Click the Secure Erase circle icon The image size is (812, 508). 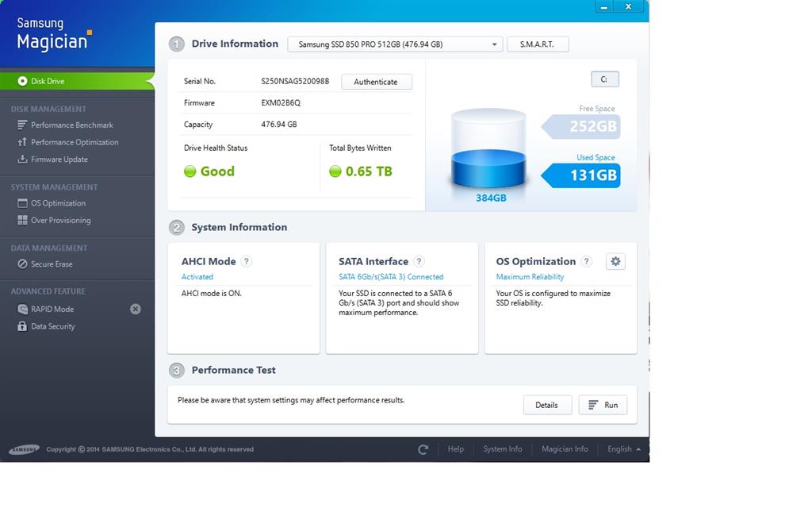pos(22,264)
